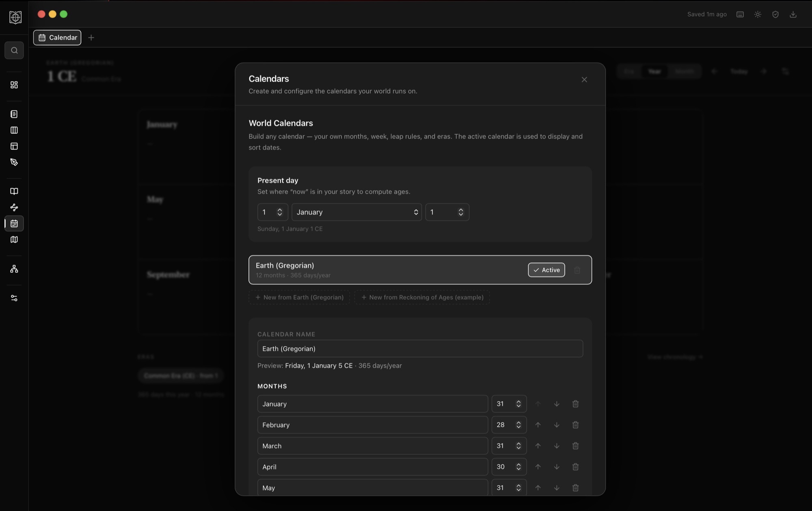812x511 pixels.
Task: Click the Calendar Name input field
Action: pyautogui.click(x=420, y=349)
